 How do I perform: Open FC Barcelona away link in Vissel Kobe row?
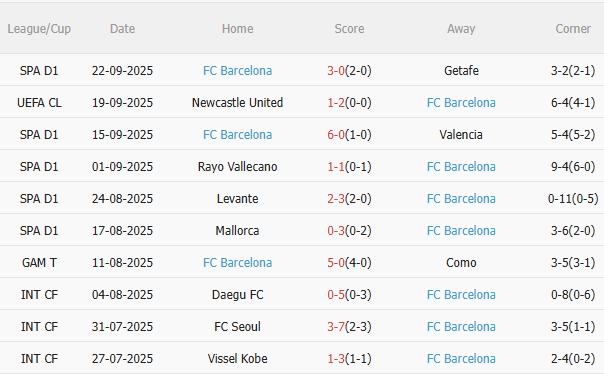coord(461,358)
